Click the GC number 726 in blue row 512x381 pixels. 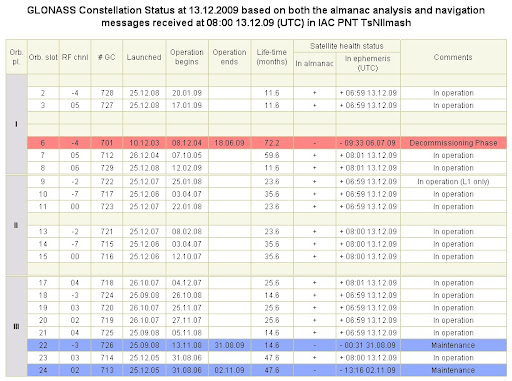point(107,345)
